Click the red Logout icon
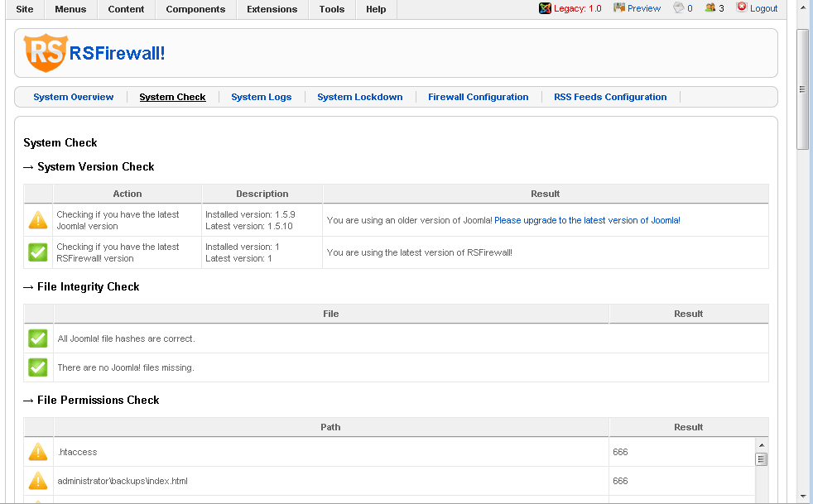813x504 pixels. pos(742,7)
